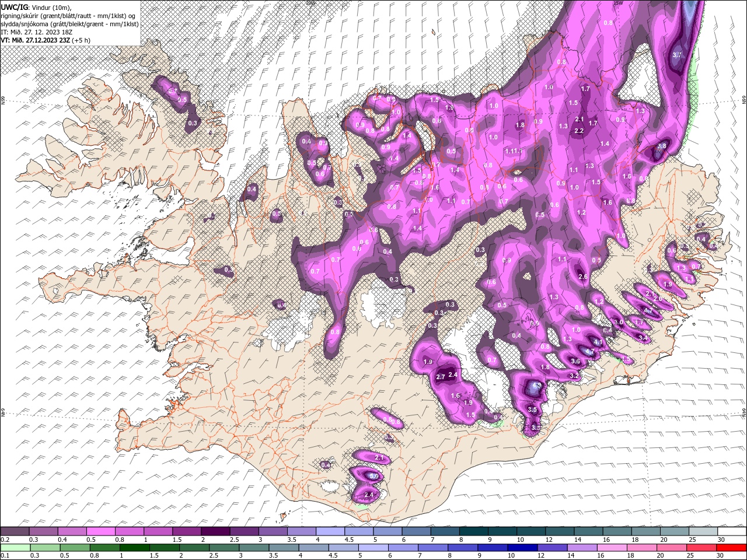Click the 'slydda/snjókoma' description line
The width and height of the screenshot is (747, 560).
[70, 24]
